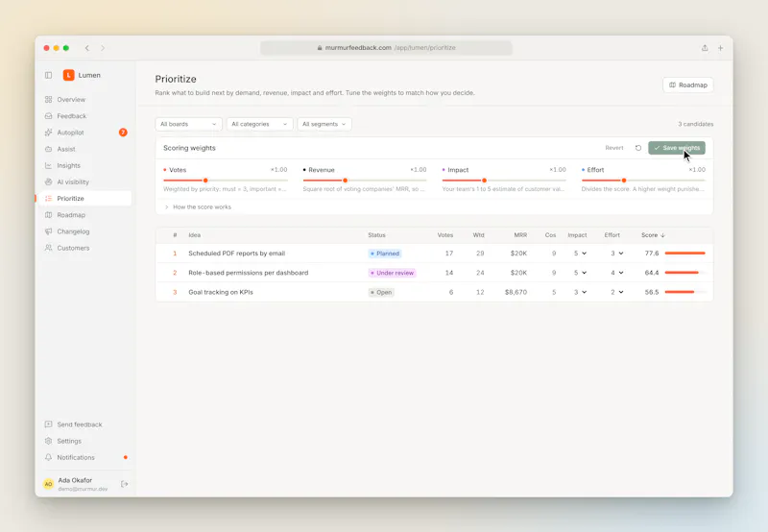The image size is (768, 532).
Task: Click the Under review status badge
Action: tap(393, 273)
